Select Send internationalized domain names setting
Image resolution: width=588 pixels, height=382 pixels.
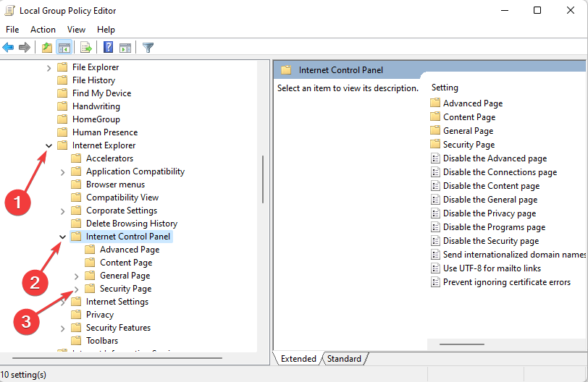tap(514, 255)
